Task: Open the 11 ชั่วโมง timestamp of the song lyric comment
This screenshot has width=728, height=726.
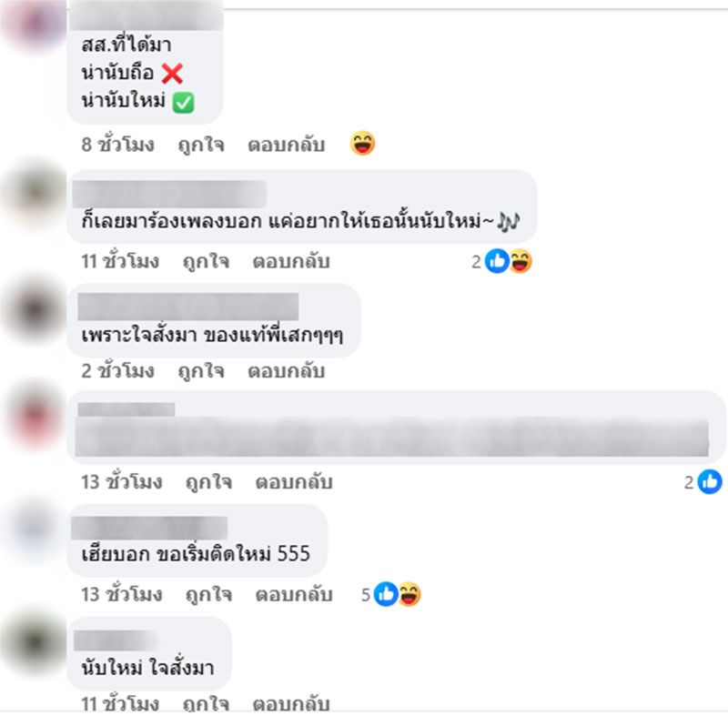Action: pos(120,261)
